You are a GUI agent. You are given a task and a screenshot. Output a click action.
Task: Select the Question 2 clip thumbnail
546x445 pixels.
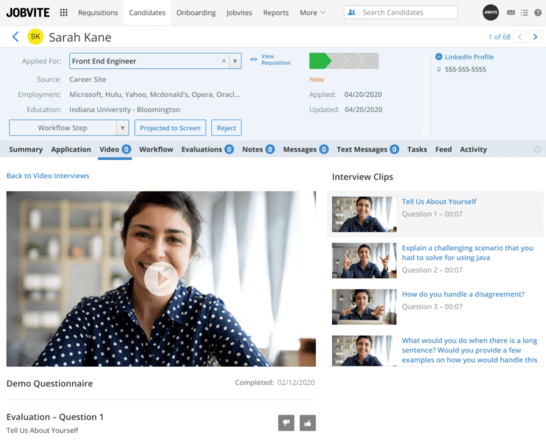[364, 261]
